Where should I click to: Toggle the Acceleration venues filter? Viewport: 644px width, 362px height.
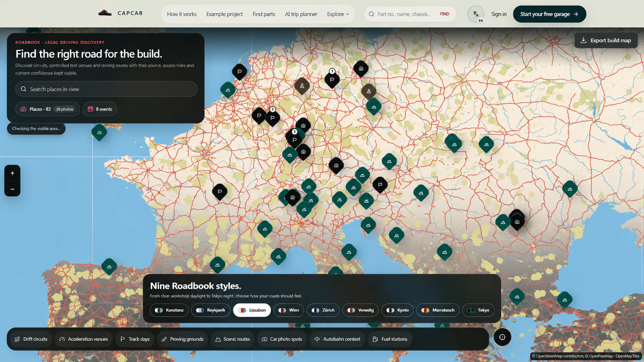[84, 339]
